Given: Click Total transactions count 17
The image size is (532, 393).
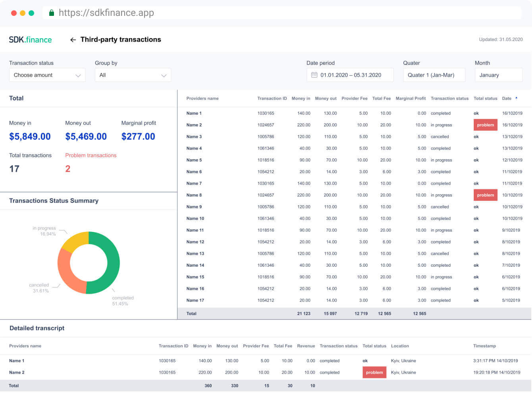Looking at the screenshot, I should coord(14,169).
